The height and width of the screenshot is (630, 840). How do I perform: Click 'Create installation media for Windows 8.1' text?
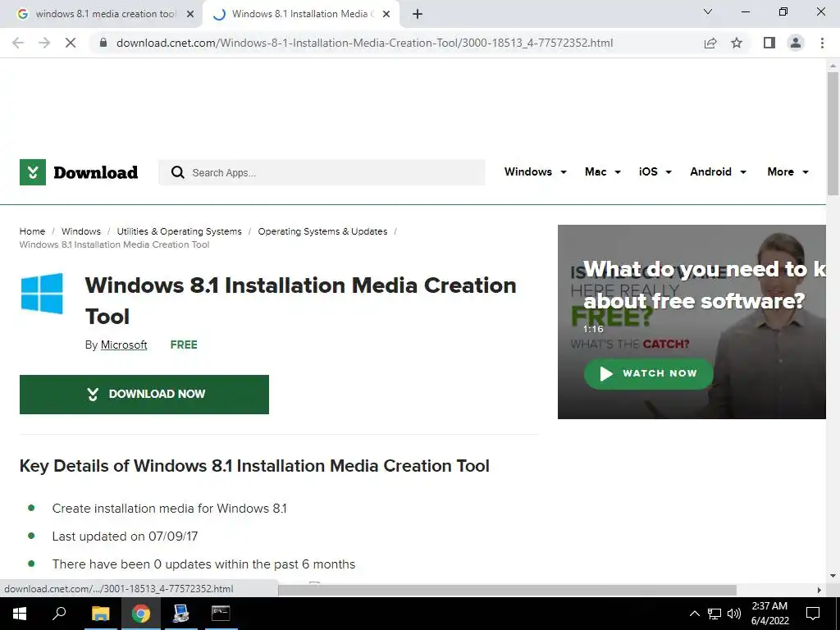(x=169, y=509)
